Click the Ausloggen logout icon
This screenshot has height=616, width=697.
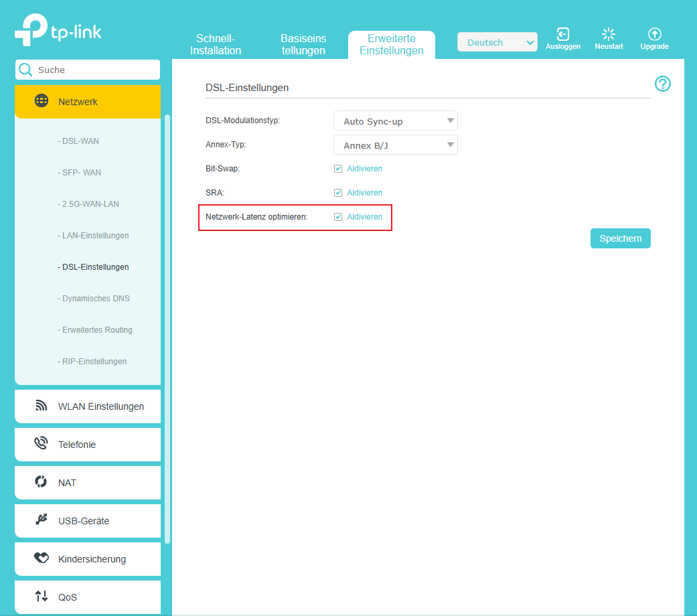(x=563, y=34)
